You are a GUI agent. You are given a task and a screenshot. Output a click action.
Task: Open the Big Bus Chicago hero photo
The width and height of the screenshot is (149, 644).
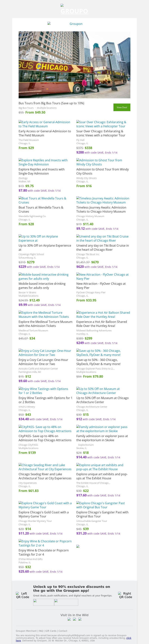click(74, 65)
